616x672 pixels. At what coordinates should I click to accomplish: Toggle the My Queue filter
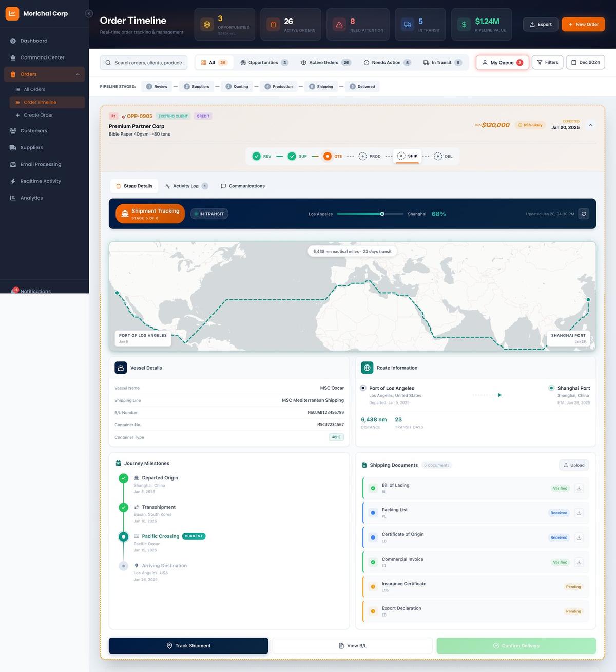pos(502,63)
